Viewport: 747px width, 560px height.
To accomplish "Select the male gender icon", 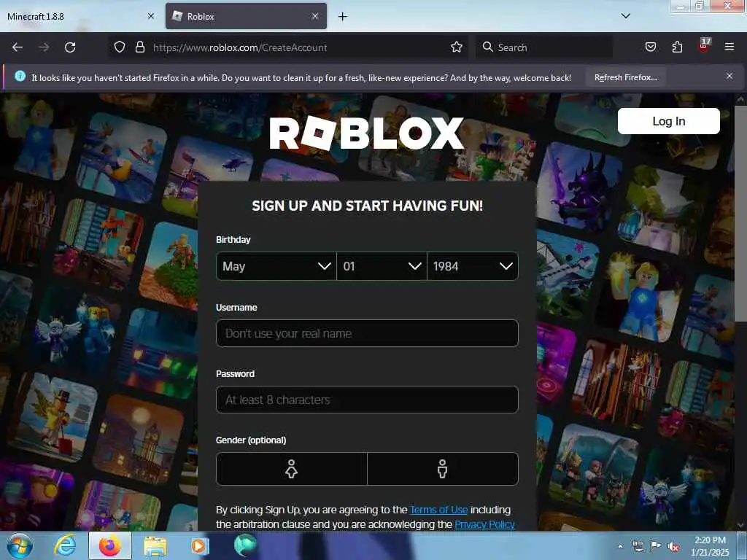I will pos(443,469).
